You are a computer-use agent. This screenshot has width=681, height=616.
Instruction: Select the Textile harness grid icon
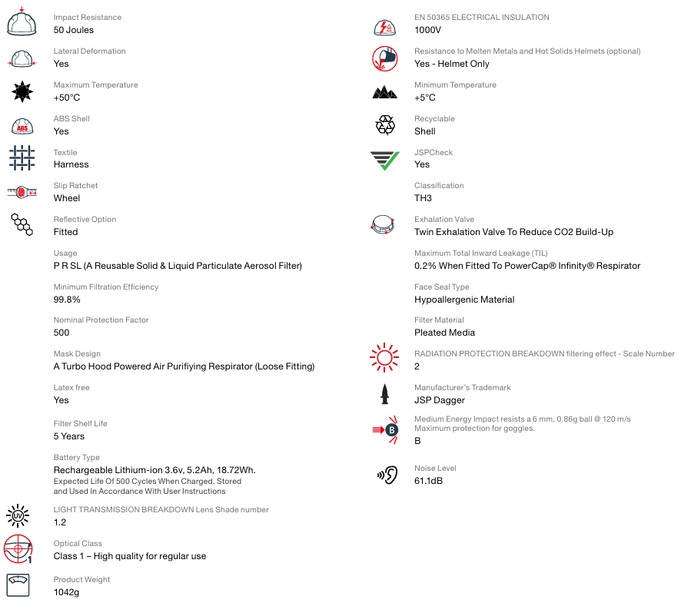[x=22, y=158]
